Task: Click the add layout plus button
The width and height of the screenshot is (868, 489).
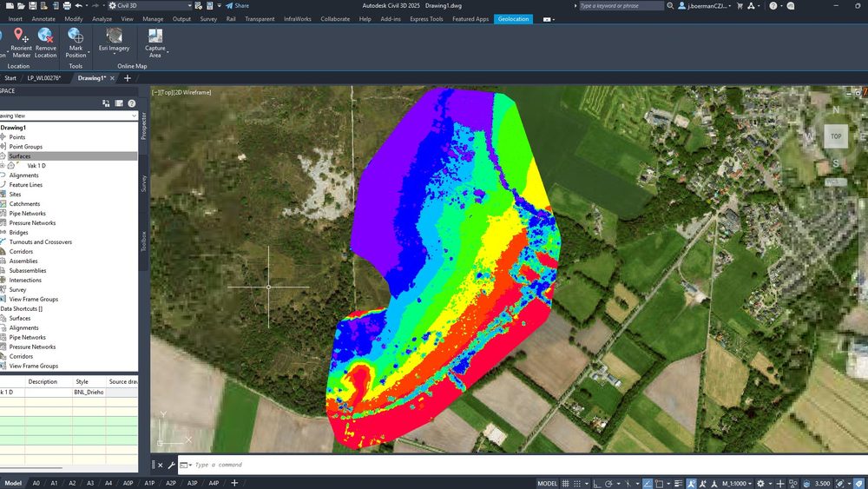Action: click(234, 483)
